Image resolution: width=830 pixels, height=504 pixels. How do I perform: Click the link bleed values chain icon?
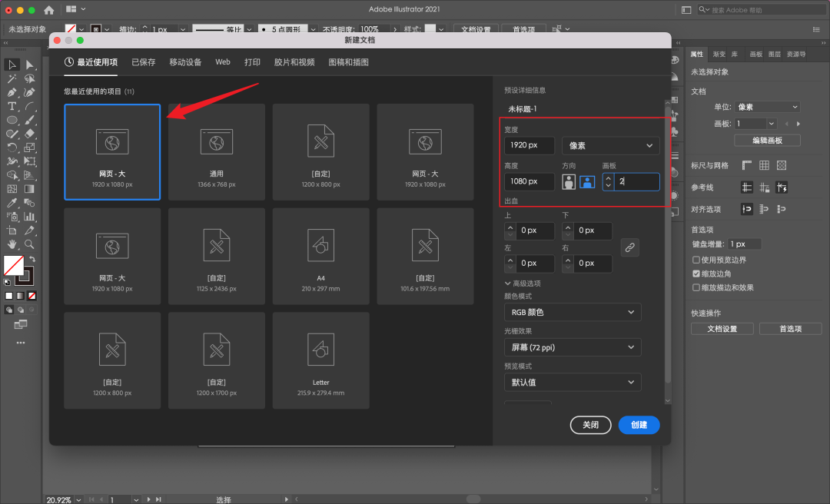tap(630, 247)
